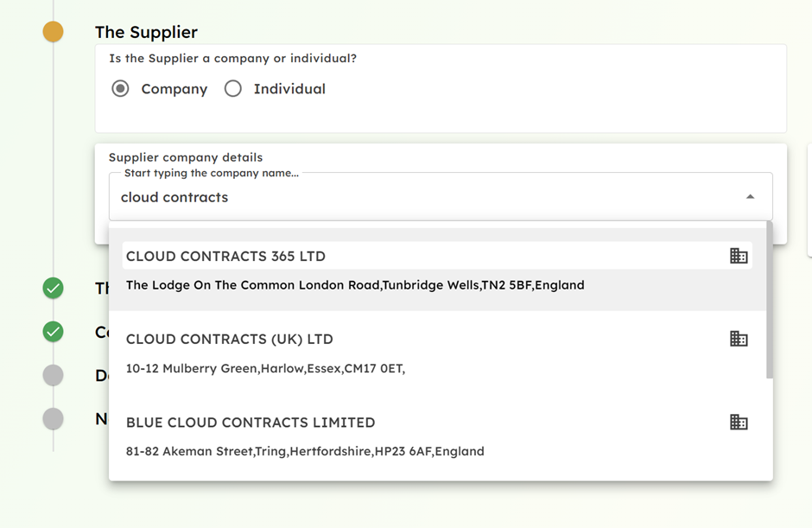Choose BLUE CLOUD CONTRACTS LIMITED option

[x=437, y=436]
